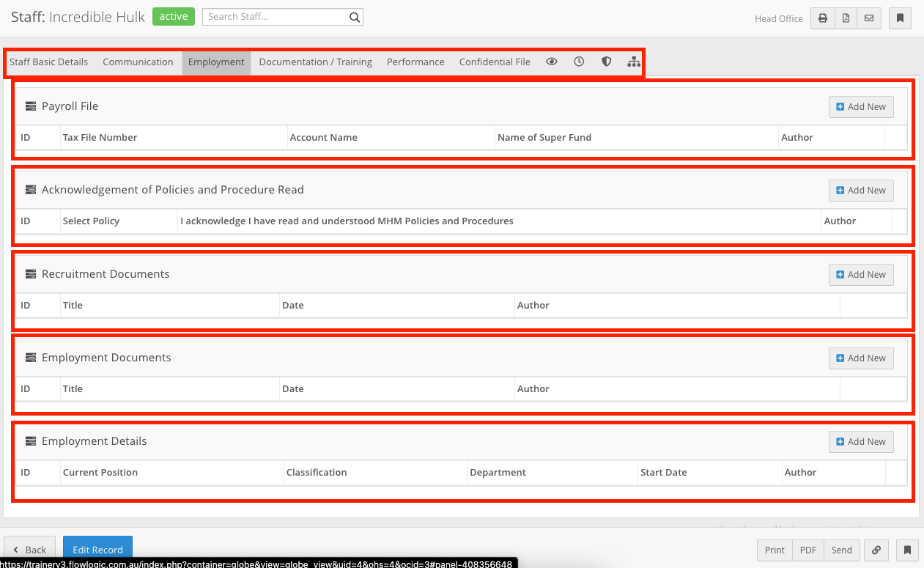Click Department column header

pyautogui.click(x=498, y=472)
